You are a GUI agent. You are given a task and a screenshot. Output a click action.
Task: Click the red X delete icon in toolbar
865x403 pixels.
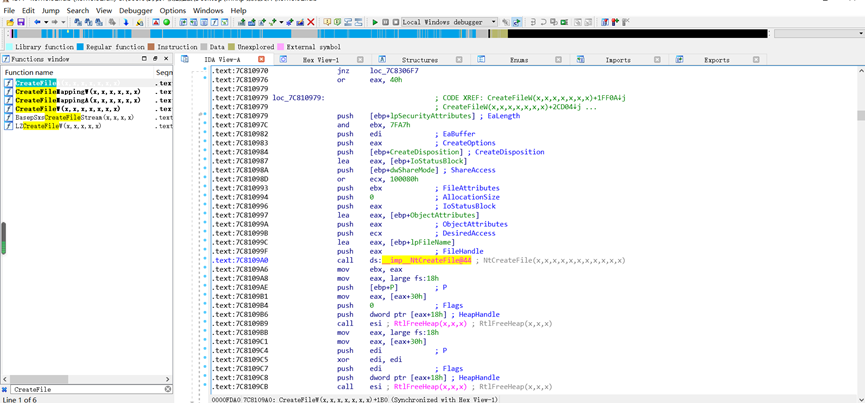click(311, 22)
